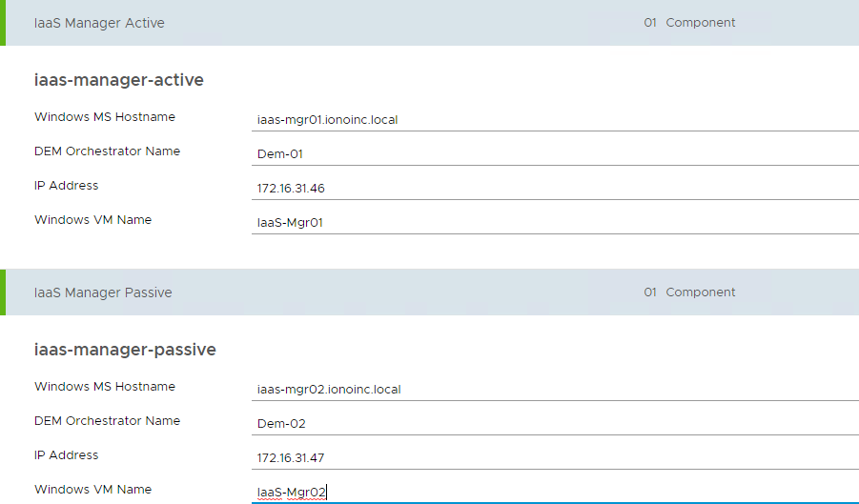Focus the iaas-mgr01.ionoinc.local hostname field
Viewport: 859px width, 504px height.
(x=553, y=120)
